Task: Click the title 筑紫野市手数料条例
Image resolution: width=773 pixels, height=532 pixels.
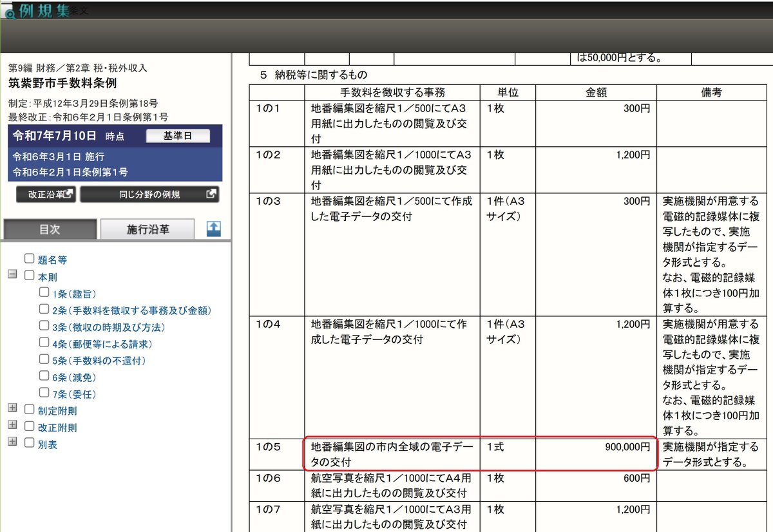Action: (62, 84)
